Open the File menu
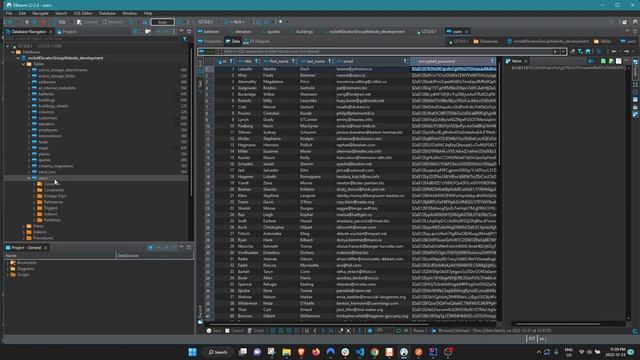The height and width of the screenshot is (360, 640). pyautogui.click(x=9, y=13)
